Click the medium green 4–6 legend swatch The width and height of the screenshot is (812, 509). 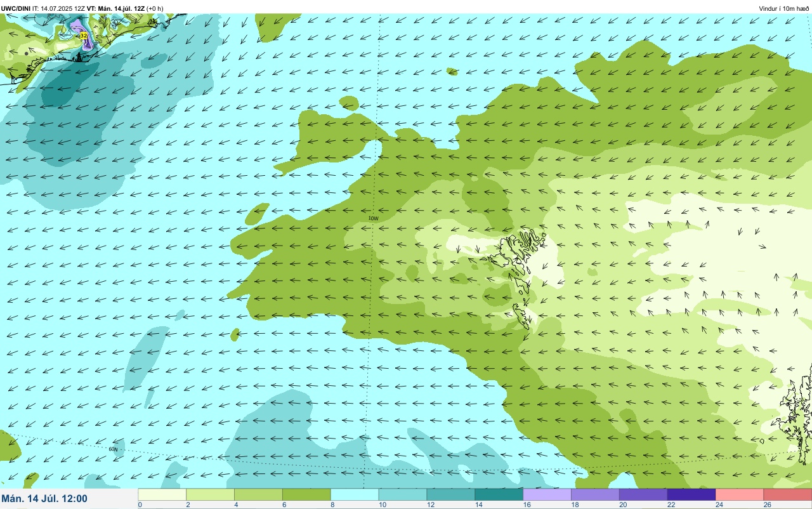(x=258, y=494)
